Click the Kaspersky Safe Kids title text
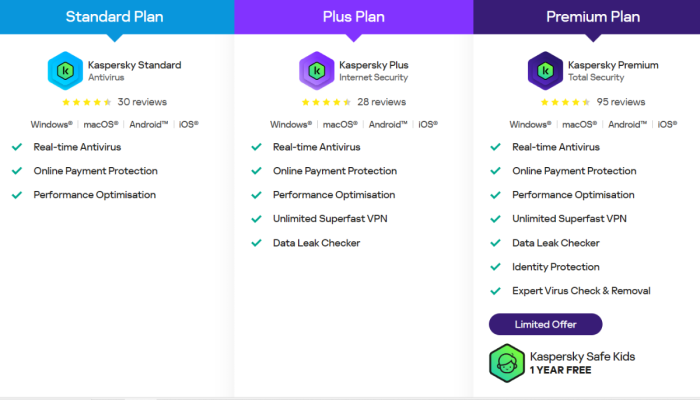The height and width of the screenshot is (400, 700). coord(582,356)
